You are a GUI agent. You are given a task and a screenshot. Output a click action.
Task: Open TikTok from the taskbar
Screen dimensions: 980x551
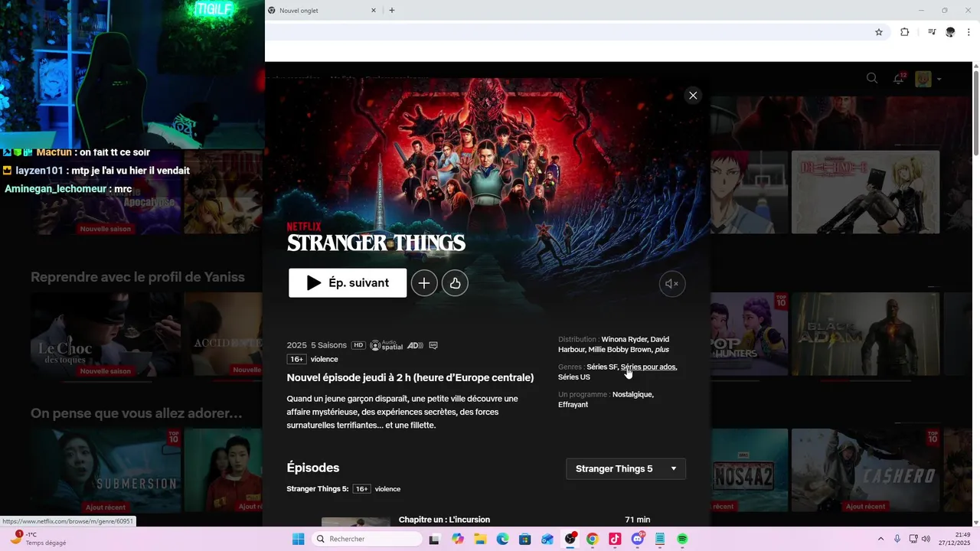click(615, 540)
